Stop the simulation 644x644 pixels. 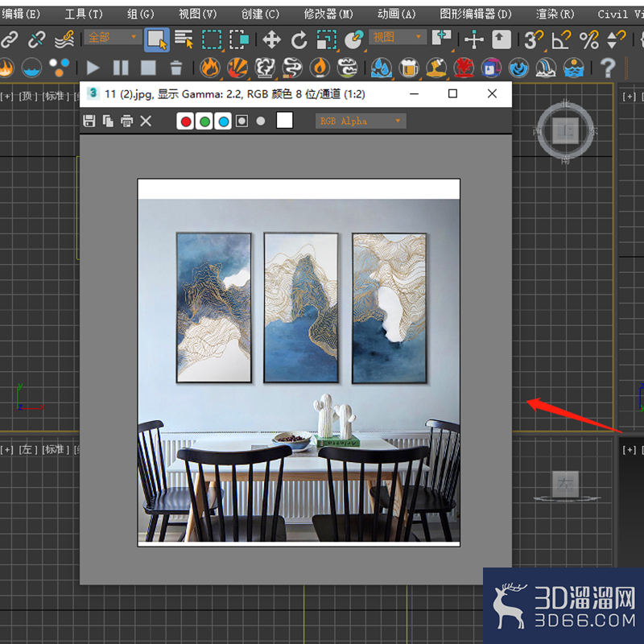(148, 68)
